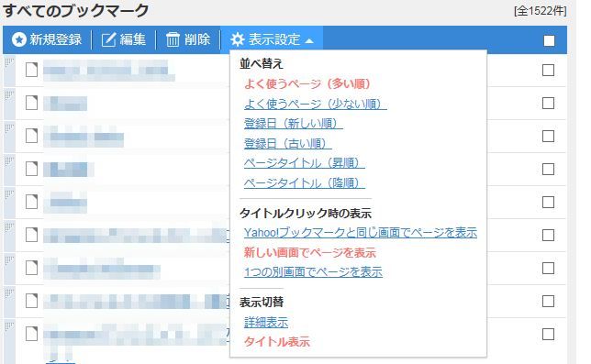Toggle the select-all checkbox in the blue toolbar

[549, 40]
